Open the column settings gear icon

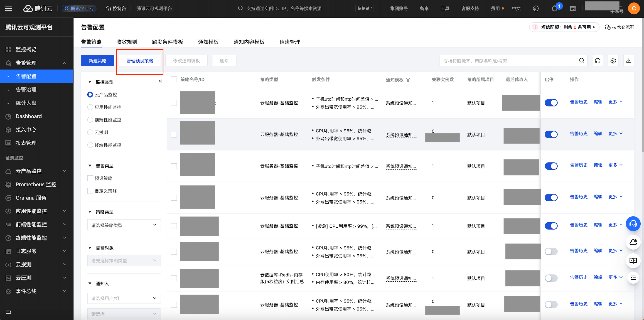[613, 61]
